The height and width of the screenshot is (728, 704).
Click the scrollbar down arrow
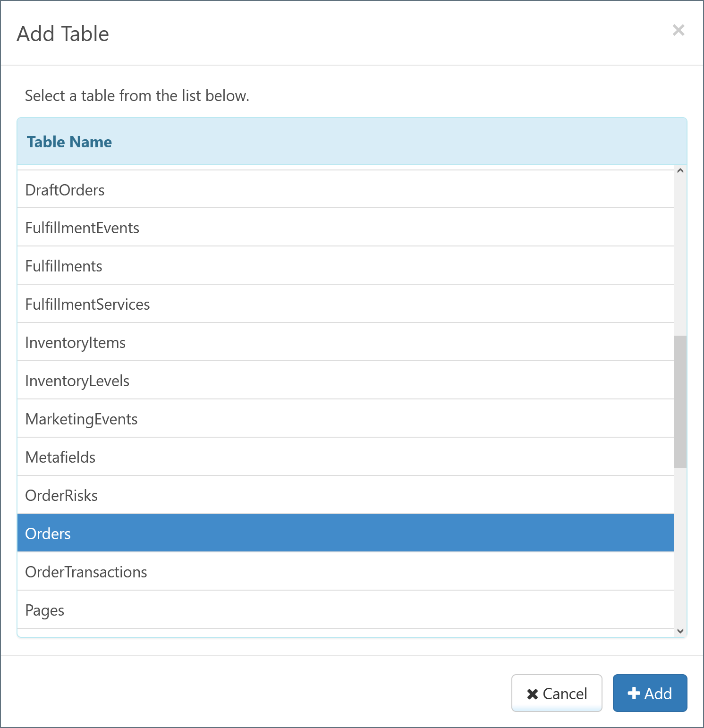tap(680, 631)
